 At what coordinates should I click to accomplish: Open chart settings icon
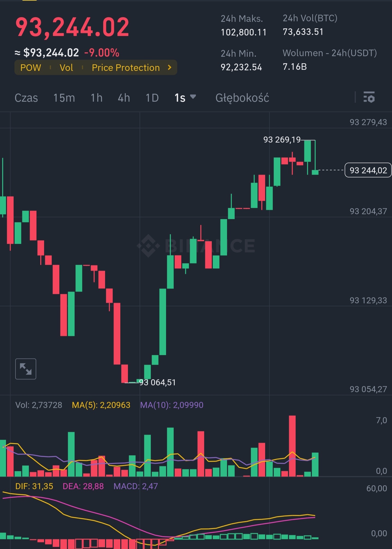click(x=369, y=97)
